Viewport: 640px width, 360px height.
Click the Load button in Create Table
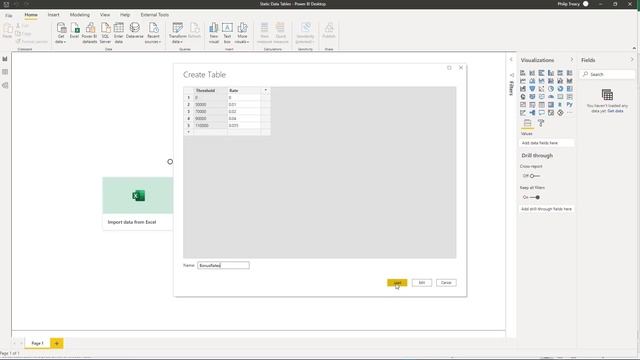coord(397,282)
